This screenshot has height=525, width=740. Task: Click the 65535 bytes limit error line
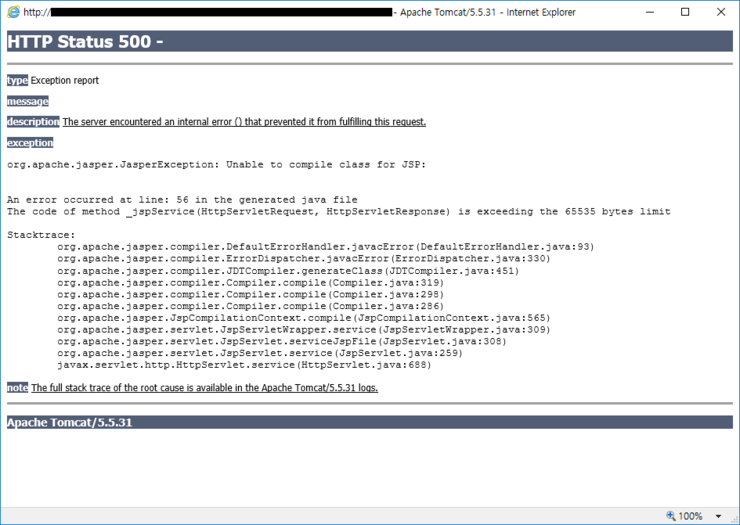(x=338, y=212)
